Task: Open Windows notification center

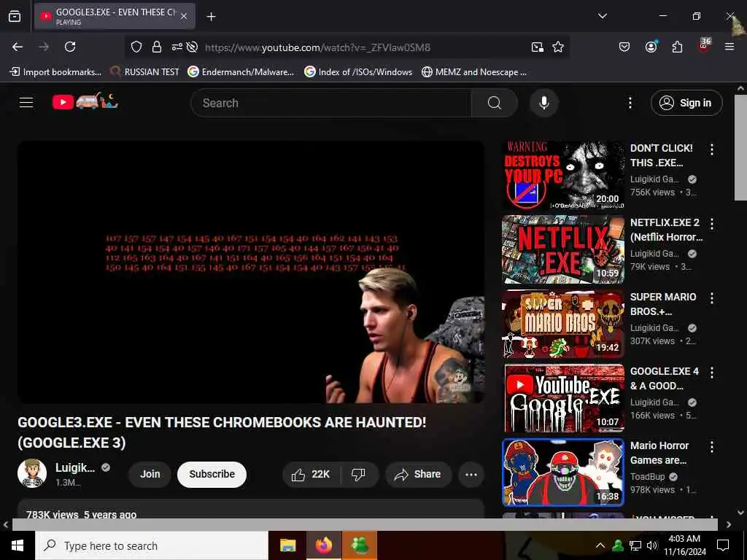Action: (x=723, y=545)
